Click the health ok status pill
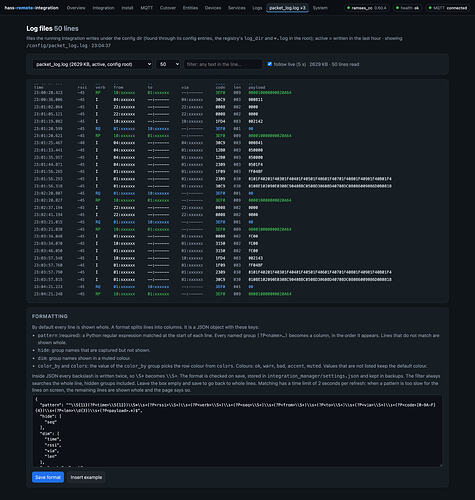 (x=407, y=8)
